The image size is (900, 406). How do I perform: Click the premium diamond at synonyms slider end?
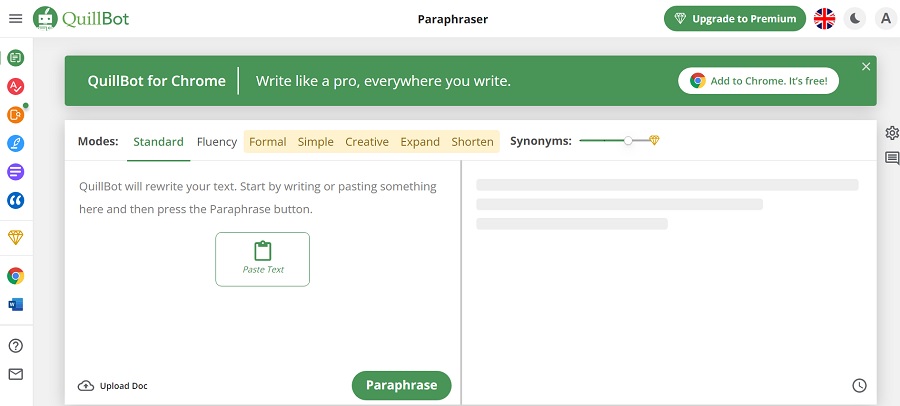[654, 140]
